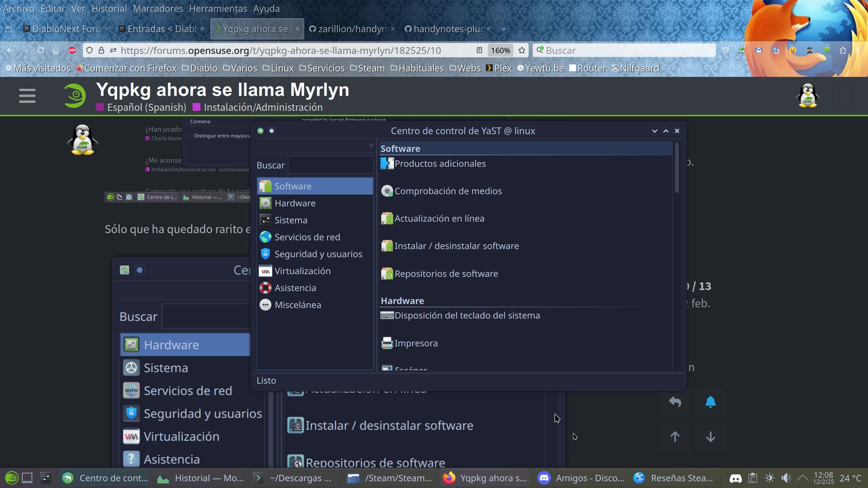Viewport: 868px width, 488px height.
Task: Select Servicios de red category
Action: [x=307, y=237]
